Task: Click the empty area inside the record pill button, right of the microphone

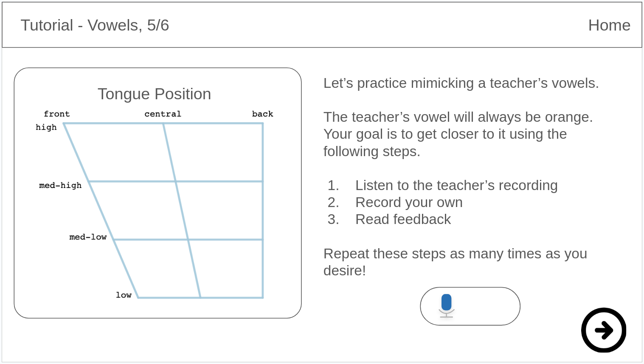Action: tap(488, 306)
